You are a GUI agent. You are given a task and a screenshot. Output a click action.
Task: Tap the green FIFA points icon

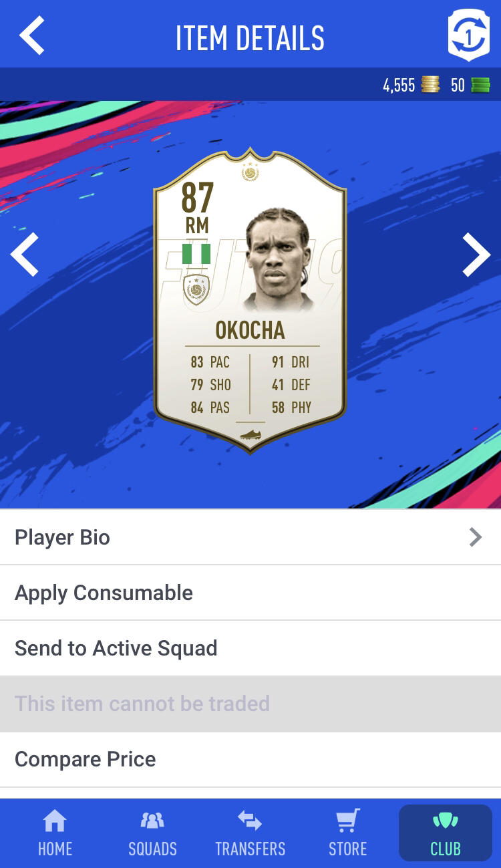point(480,85)
